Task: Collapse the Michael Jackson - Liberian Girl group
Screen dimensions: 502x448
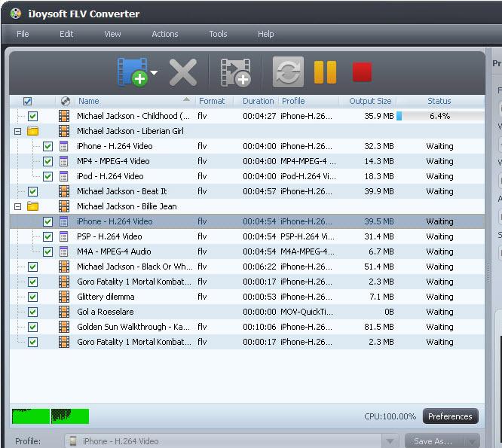Action: pyautogui.click(x=17, y=131)
